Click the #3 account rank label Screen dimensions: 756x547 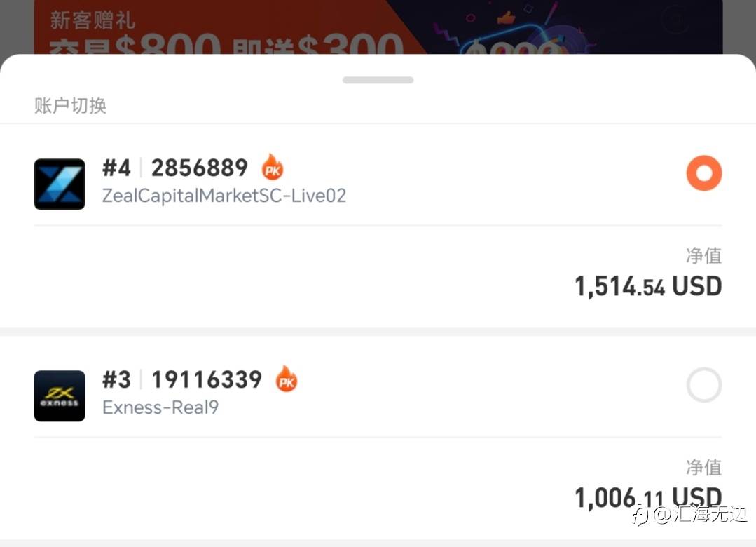(x=116, y=380)
